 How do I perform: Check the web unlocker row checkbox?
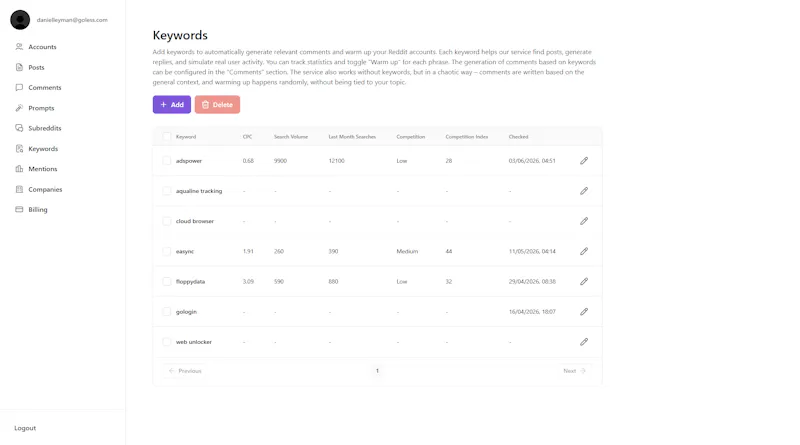[167, 341]
